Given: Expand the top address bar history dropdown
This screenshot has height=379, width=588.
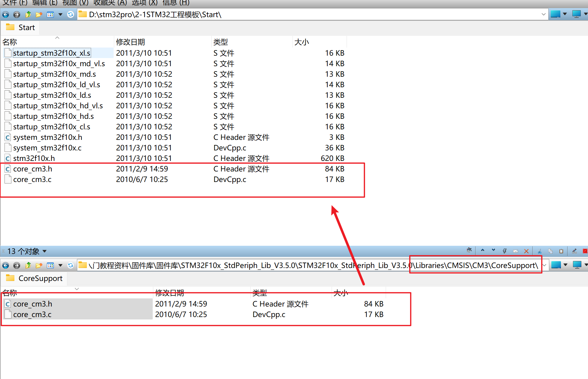Looking at the screenshot, I should (544, 14).
